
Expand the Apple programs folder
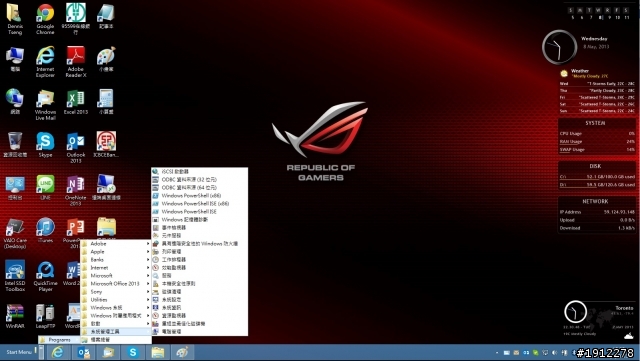(x=116, y=252)
